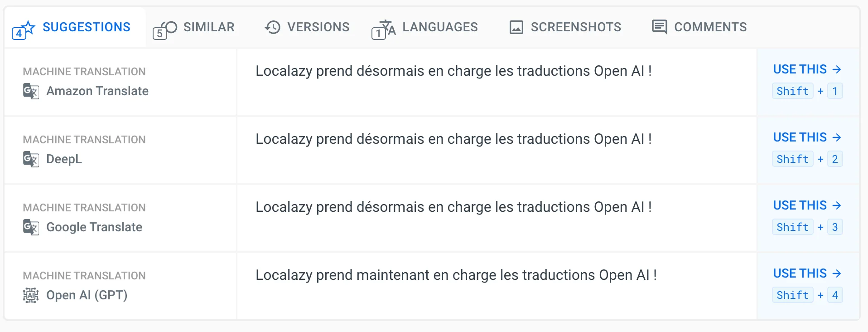This screenshot has width=868, height=332.
Task: Use this Amazon Translate suggestion
Action: [x=807, y=69]
